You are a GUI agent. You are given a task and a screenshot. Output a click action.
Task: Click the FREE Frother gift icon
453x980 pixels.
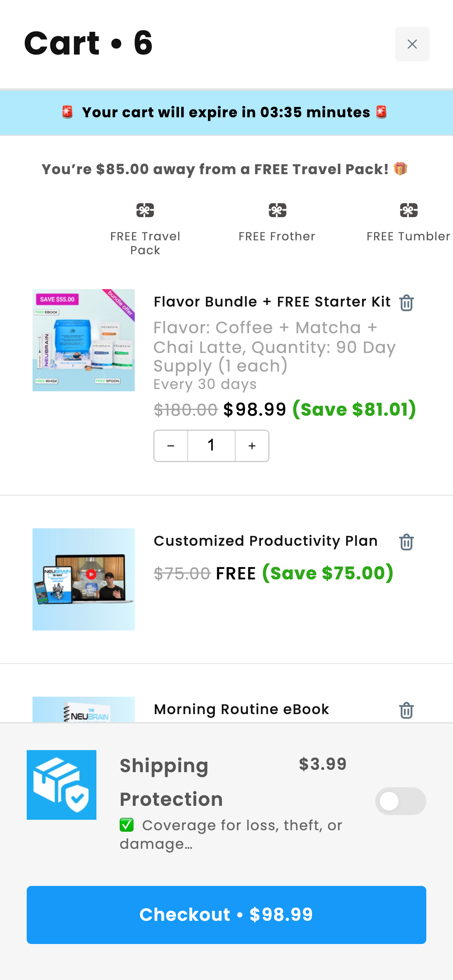277,210
